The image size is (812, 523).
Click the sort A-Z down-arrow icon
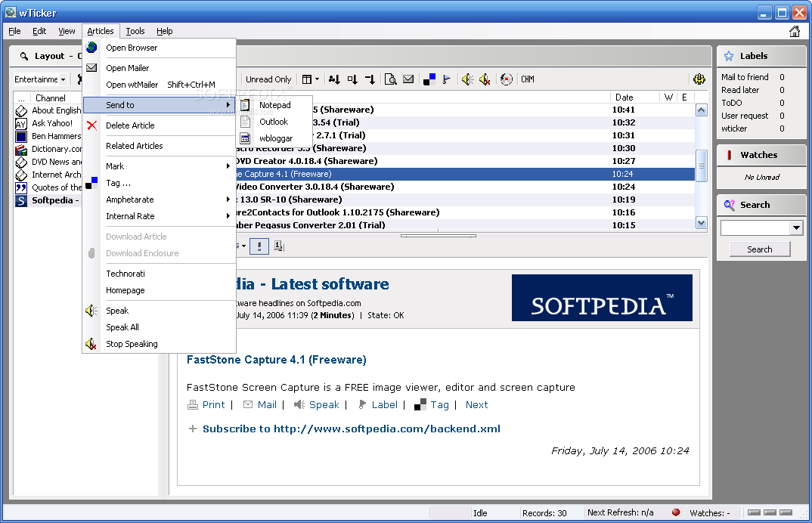pos(334,79)
